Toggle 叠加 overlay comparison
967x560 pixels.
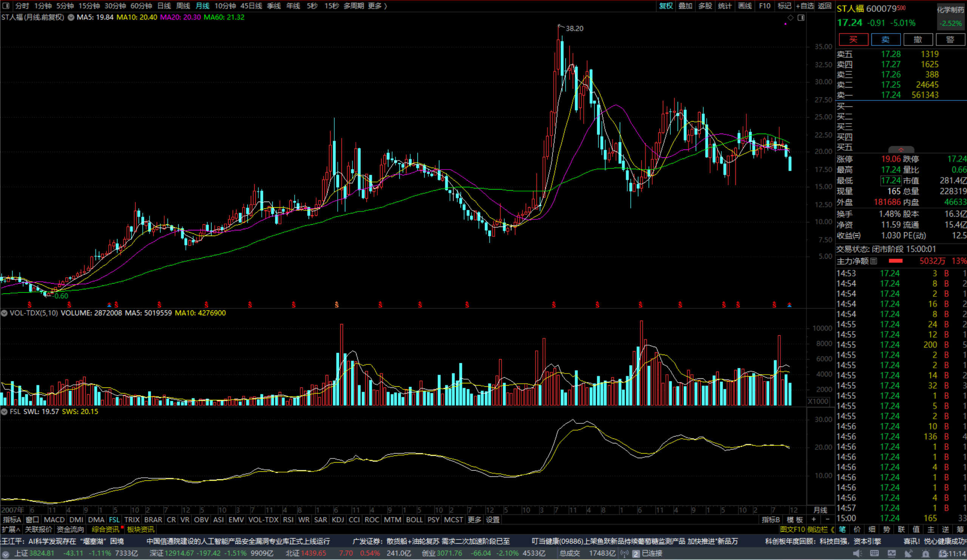point(685,6)
